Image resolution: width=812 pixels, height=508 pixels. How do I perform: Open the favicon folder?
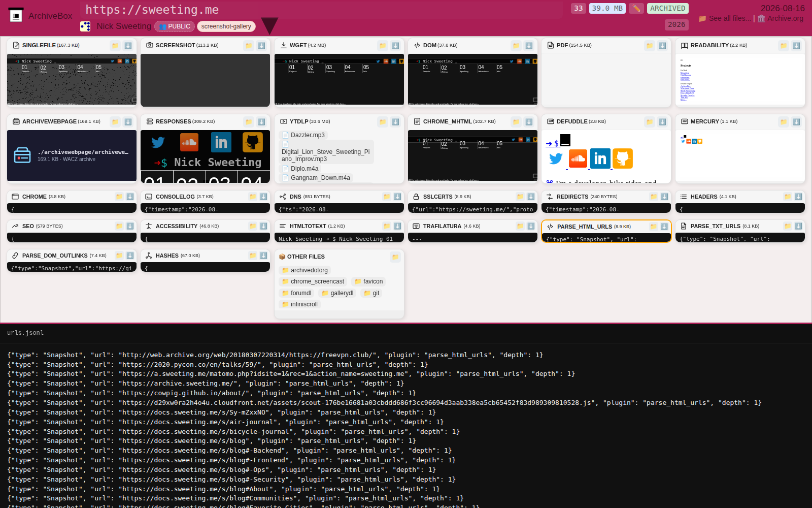coord(368,281)
